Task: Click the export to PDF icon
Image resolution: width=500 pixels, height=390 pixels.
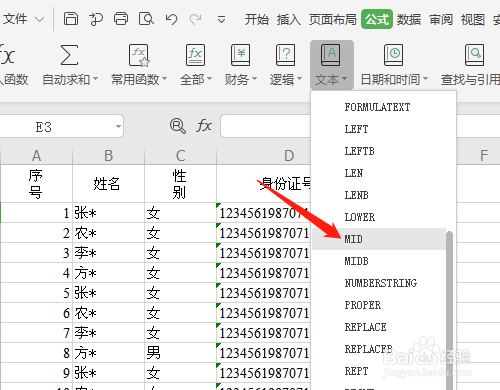Action: pyautogui.click(x=96, y=19)
